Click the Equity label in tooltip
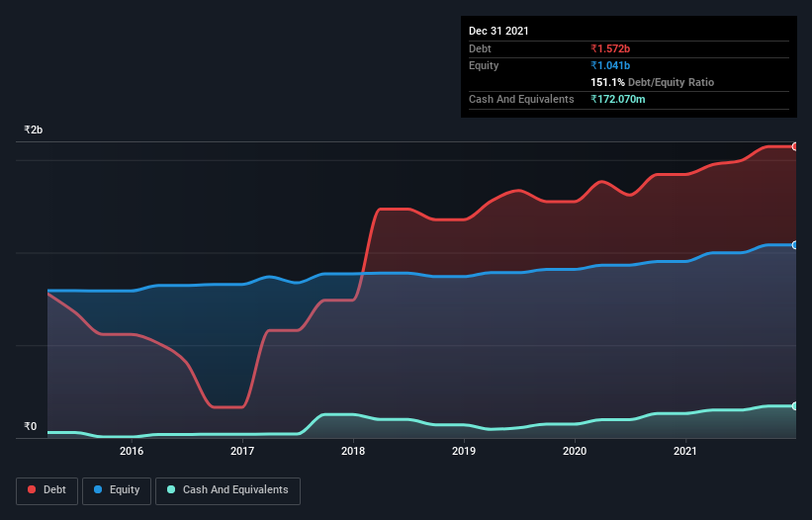The width and height of the screenshot is (812, 520). tap(484, 65)
